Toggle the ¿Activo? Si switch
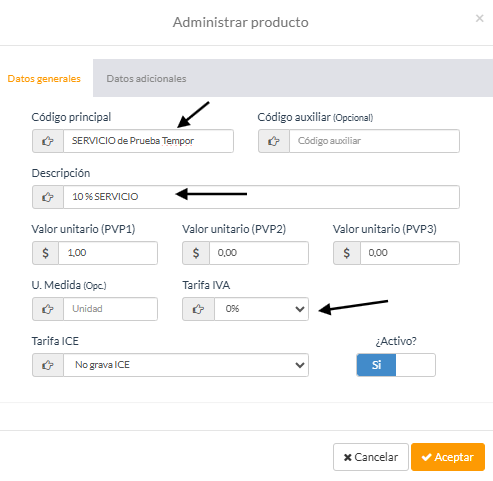Image resolution: width=493 pixels, height=481 pixels. 396,365
